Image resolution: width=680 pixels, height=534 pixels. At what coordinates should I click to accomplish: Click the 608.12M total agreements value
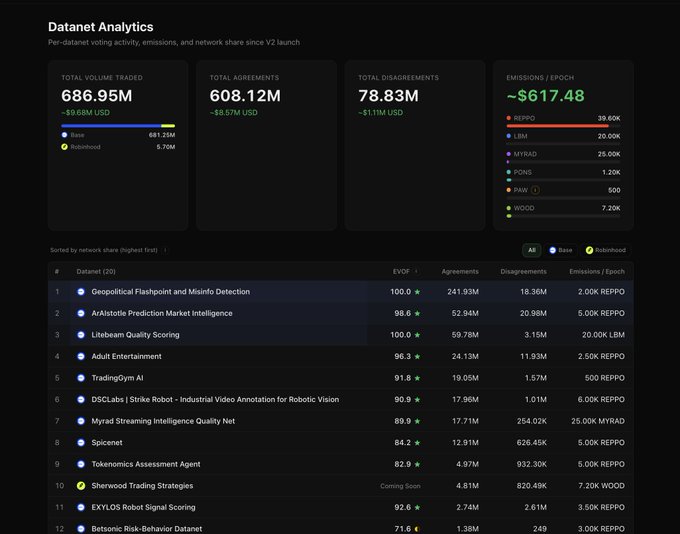point(245,95)
